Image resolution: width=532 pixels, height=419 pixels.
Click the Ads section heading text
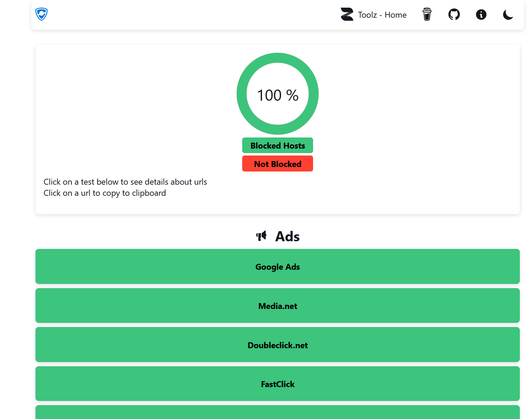[x=287, y=236]
